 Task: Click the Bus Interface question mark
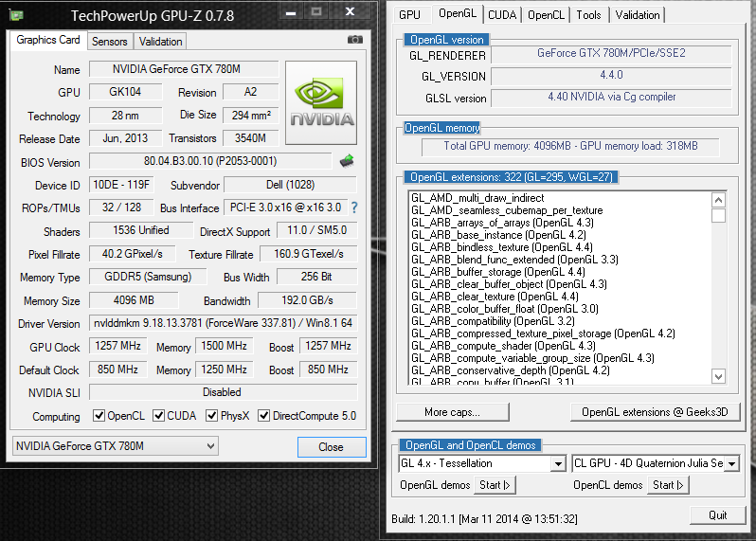[355, 207]
